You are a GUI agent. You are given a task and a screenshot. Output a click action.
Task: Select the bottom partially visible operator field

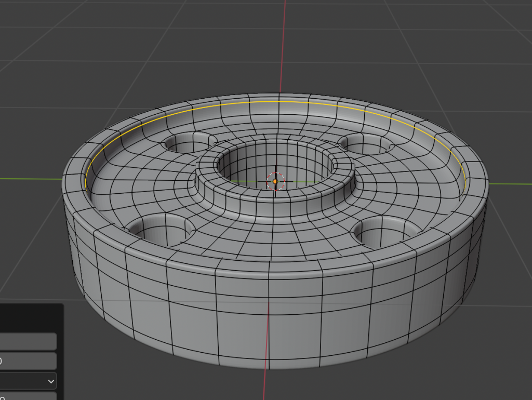(x=28, y=396)
